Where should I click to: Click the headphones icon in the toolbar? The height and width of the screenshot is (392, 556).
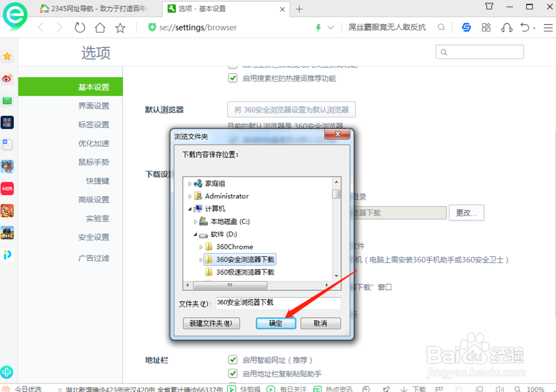coord(507,28)
